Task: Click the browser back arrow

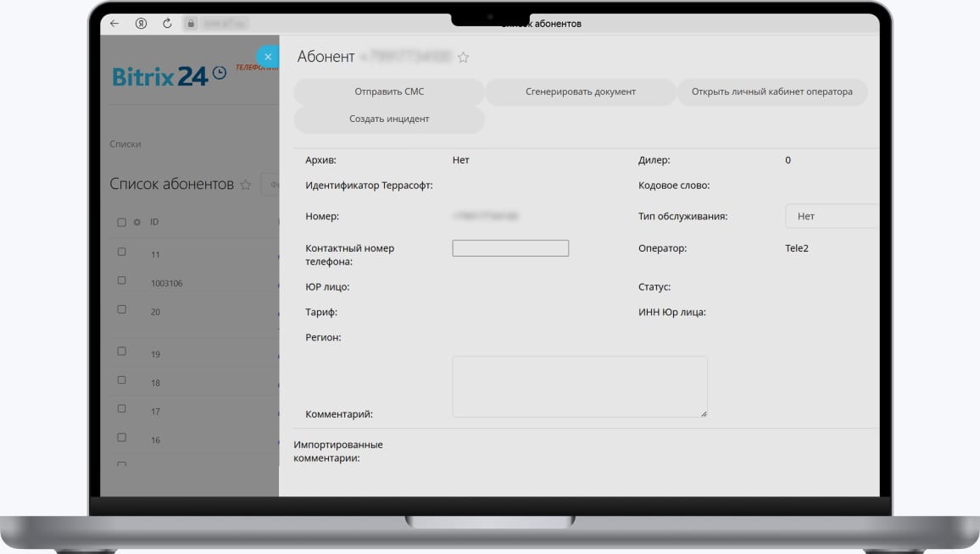Action: point(115,24)
